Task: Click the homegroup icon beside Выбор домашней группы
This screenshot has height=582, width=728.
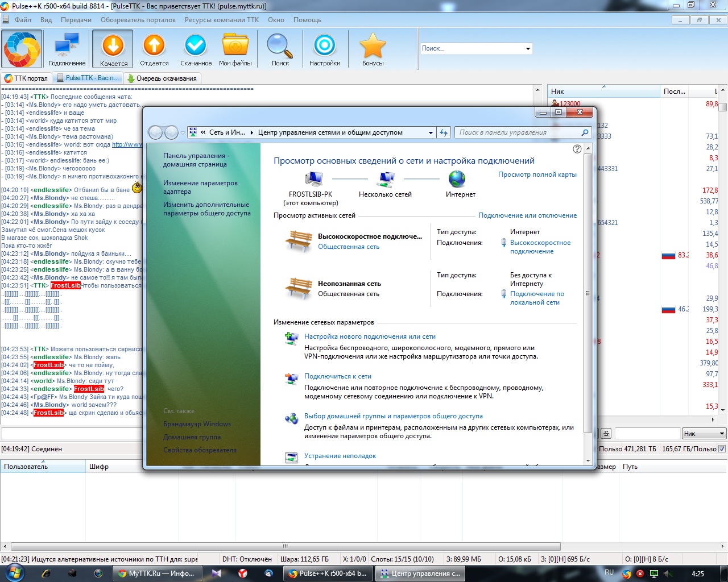Action: click(x=292, y=419)
